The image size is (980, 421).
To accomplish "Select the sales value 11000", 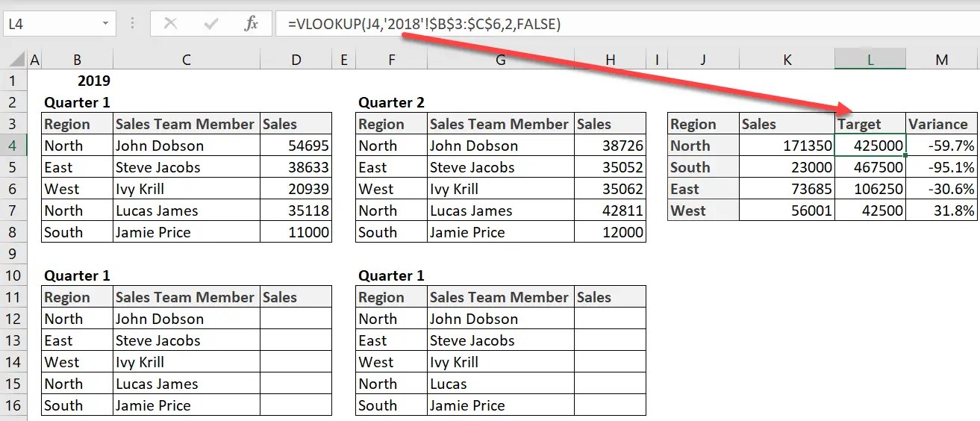I will (x=296, y=232).
